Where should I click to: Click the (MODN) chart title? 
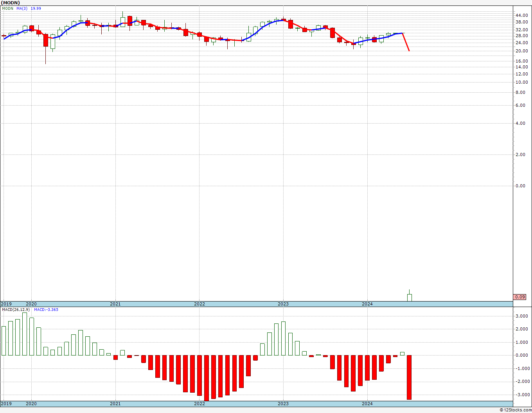10,3
